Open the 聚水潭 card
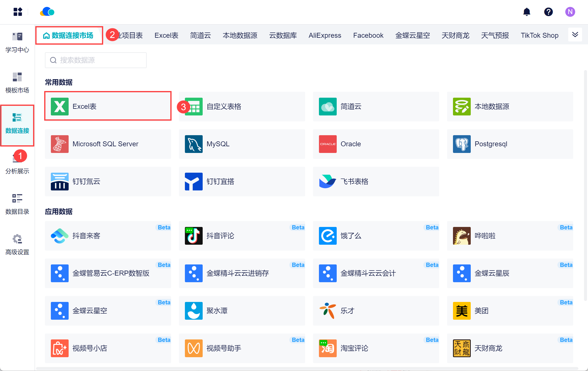 coord(242,311)
